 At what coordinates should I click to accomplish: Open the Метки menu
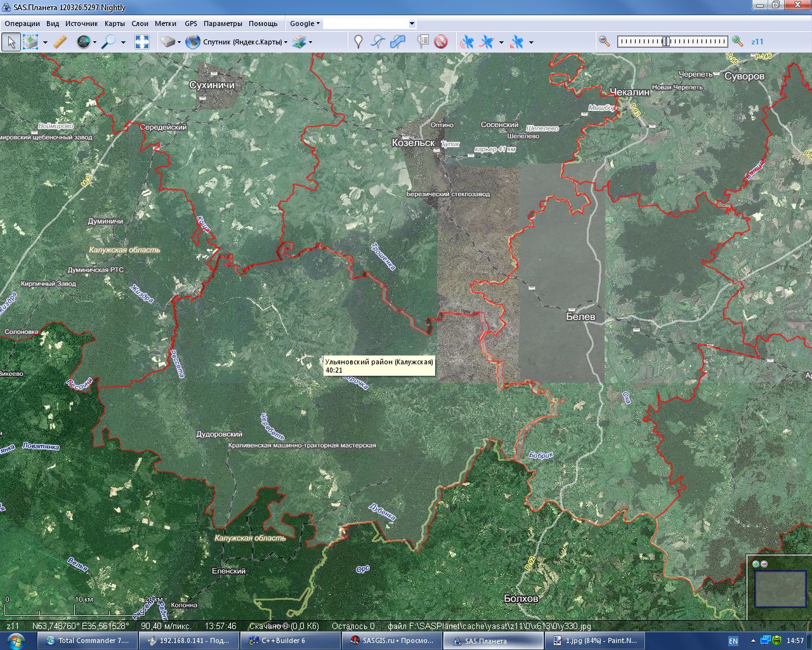point(166,23)
